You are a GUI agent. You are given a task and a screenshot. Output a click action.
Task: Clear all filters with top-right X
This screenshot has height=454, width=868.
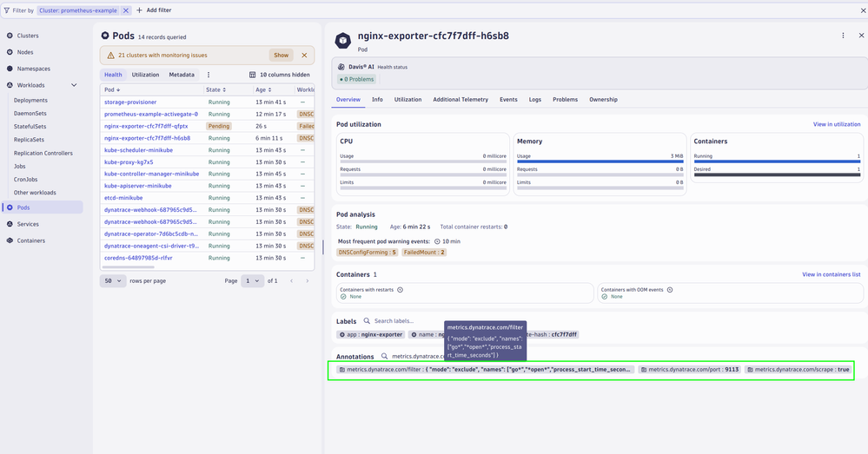click(863, 10)
